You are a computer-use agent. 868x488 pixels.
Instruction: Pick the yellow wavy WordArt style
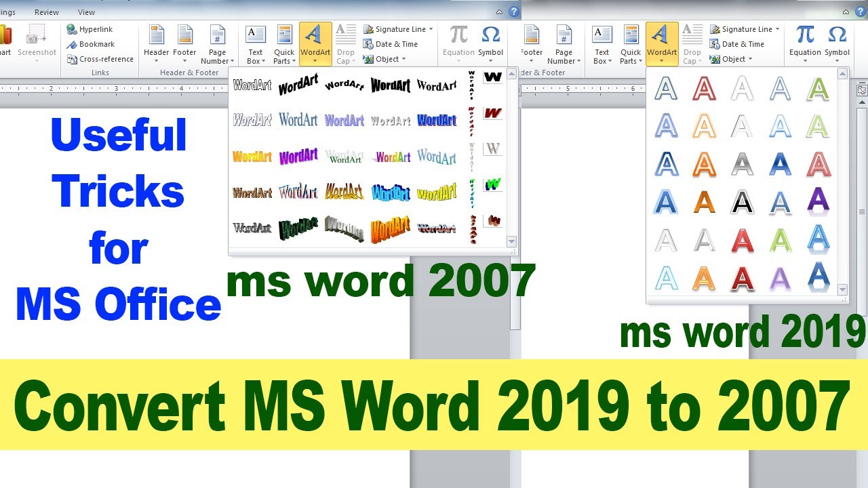click(437, 192)
